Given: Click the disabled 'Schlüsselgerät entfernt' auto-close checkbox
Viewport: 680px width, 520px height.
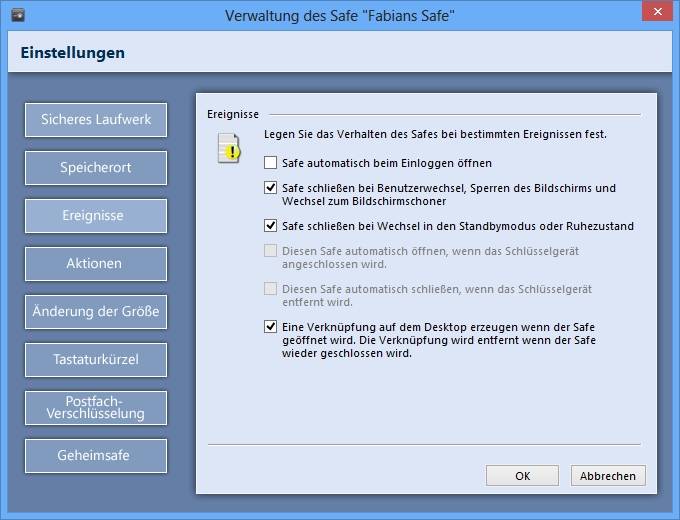Looking at the screenshot, I should click(271, 289).
